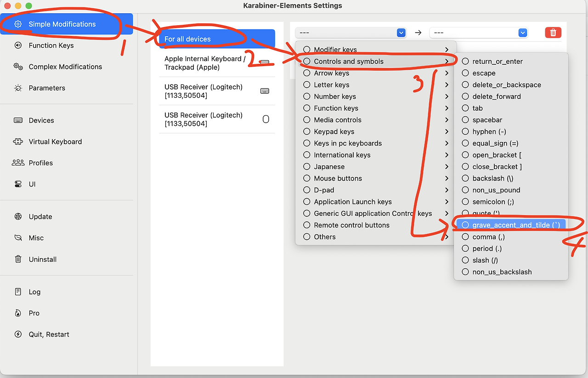Open the Controls and symbols menu entry
The width and height of the screenshot is (588, 378).
coord(376,62)
